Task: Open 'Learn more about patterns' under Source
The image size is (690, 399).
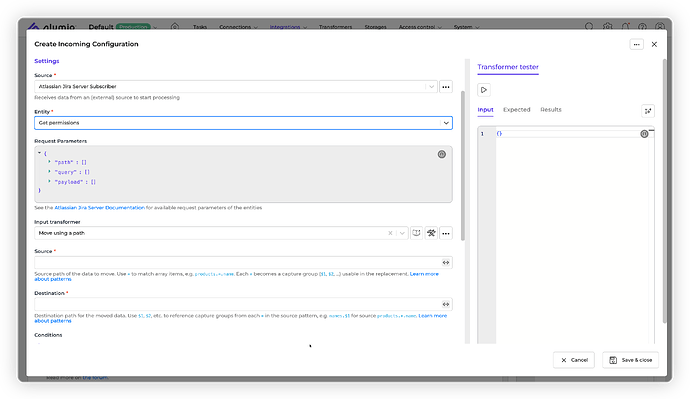Action: tap(424, 274)
